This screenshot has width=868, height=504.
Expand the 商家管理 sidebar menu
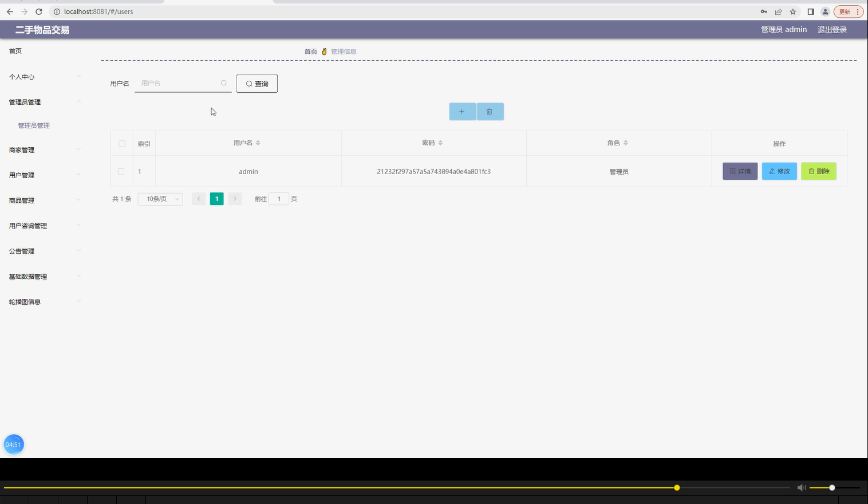(x=45, y=150)
